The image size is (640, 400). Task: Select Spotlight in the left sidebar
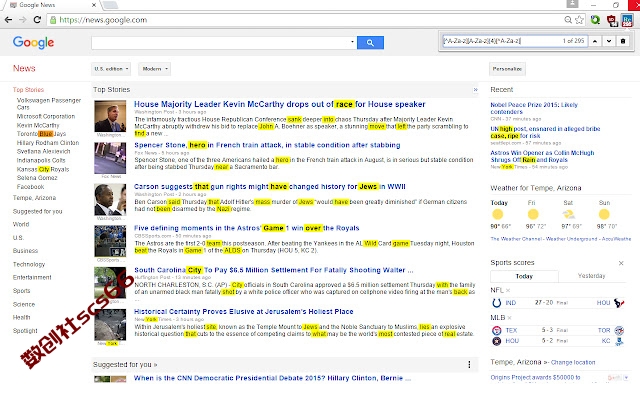coord(25,331)
